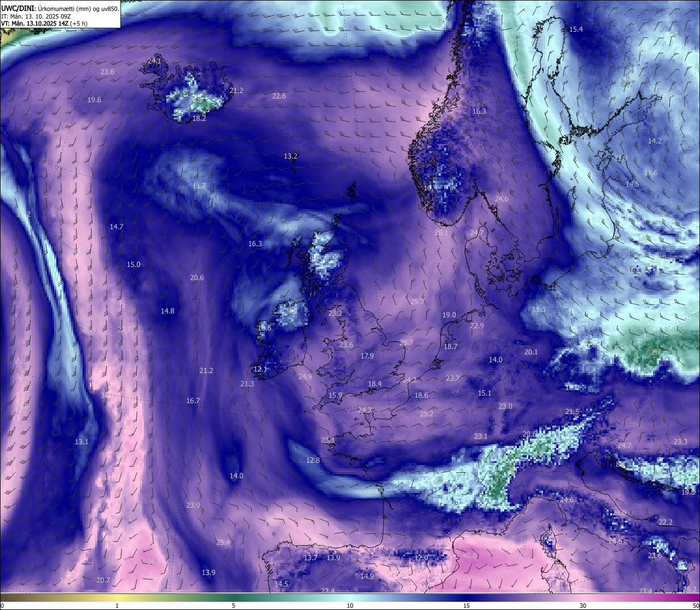Click the 50 tick label on colorbar

pos(695,606)
